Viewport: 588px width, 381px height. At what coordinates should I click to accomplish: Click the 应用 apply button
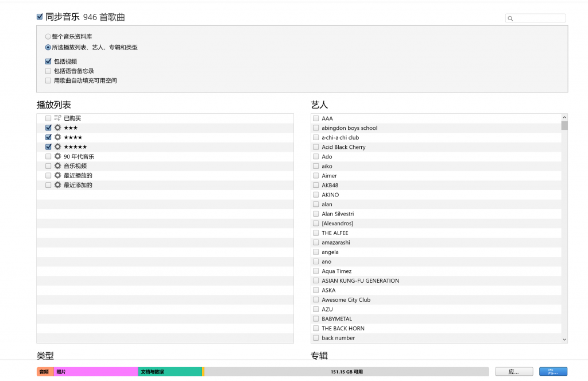click(x=514, y=372)
